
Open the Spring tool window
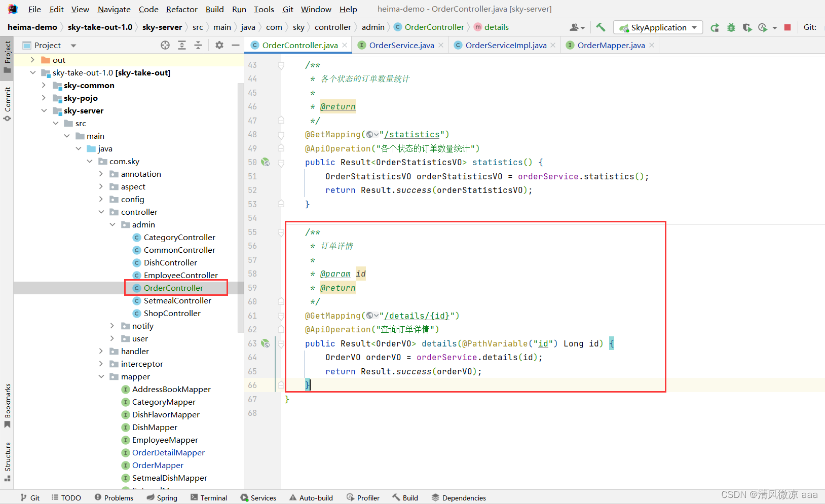click(162, 498)
